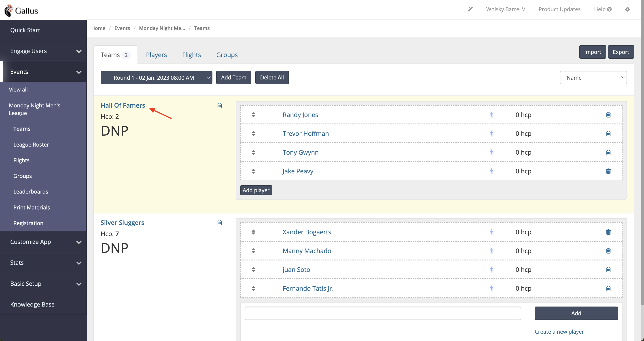
Task: Open Help in the top bar
Action: click(602, 9)
